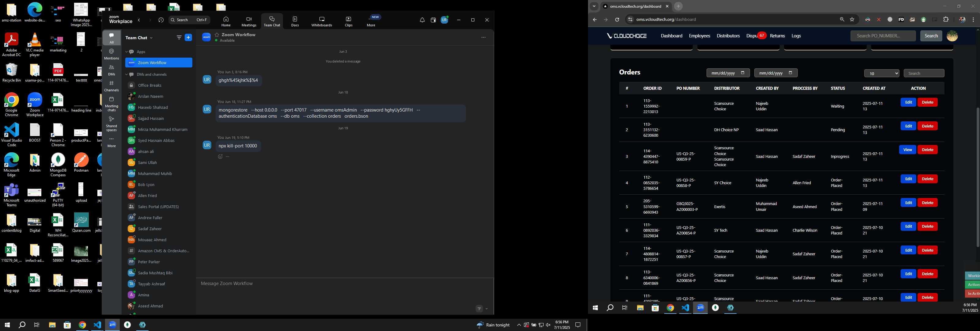Click Zoom search box with Ctrl+F hint

[x=190, y=20]
